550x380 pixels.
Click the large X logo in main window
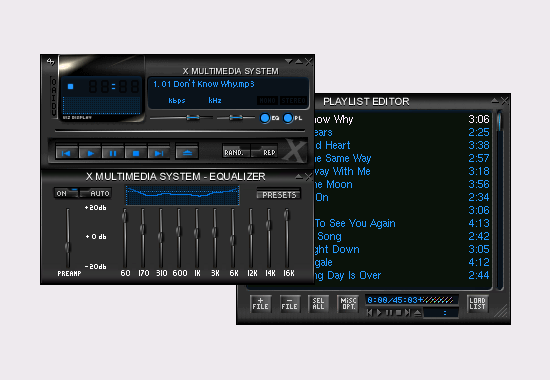coord(294,151)
